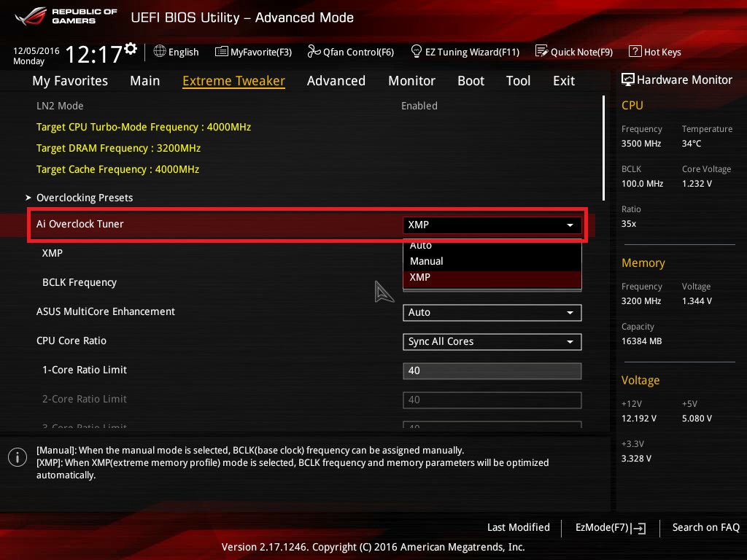Select the XMP sub-item row label
The width and height of the screenshot is (747, 560).
[53, 253]
